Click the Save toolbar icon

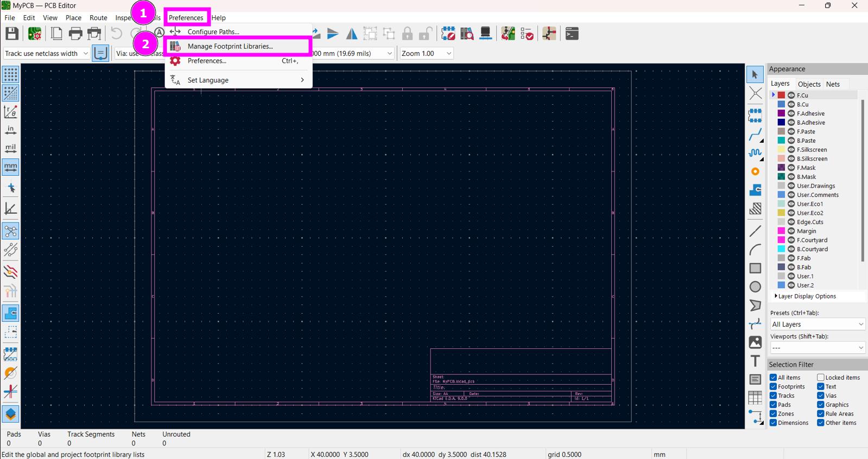[11, 34]
